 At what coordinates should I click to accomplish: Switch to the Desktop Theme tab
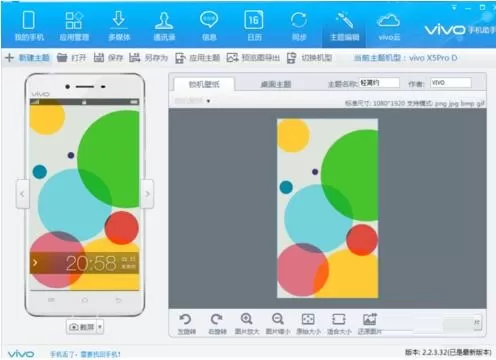tap(276, 84)
